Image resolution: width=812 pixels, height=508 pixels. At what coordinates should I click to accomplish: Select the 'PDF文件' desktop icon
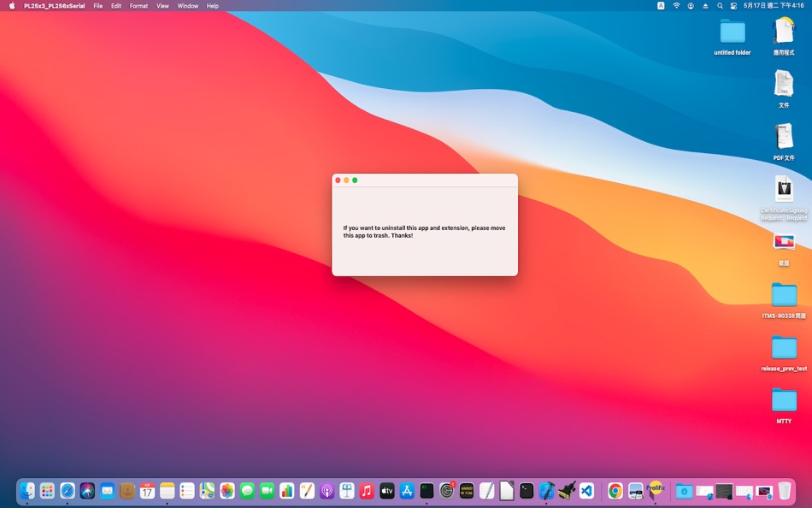click(784, 136)
